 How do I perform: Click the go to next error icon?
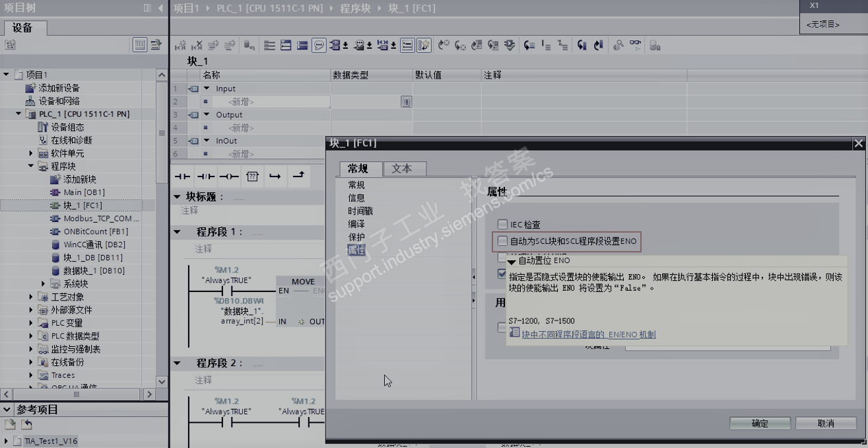(459, 46)
